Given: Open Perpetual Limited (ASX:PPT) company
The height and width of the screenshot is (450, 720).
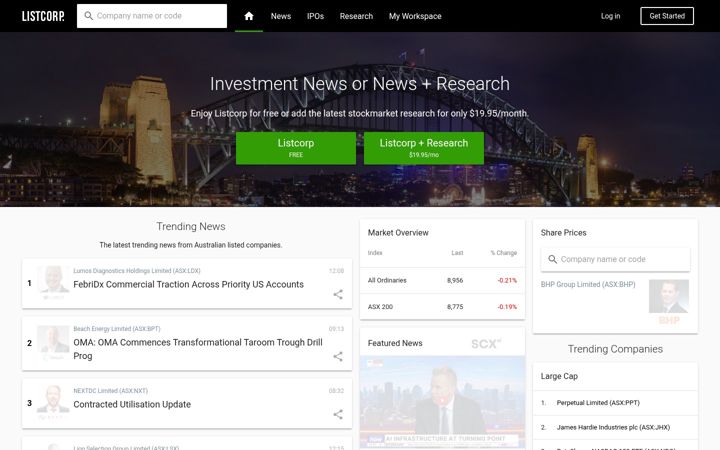Looking at the screenshot, I should pyautogui.click(x=598, y=403).
